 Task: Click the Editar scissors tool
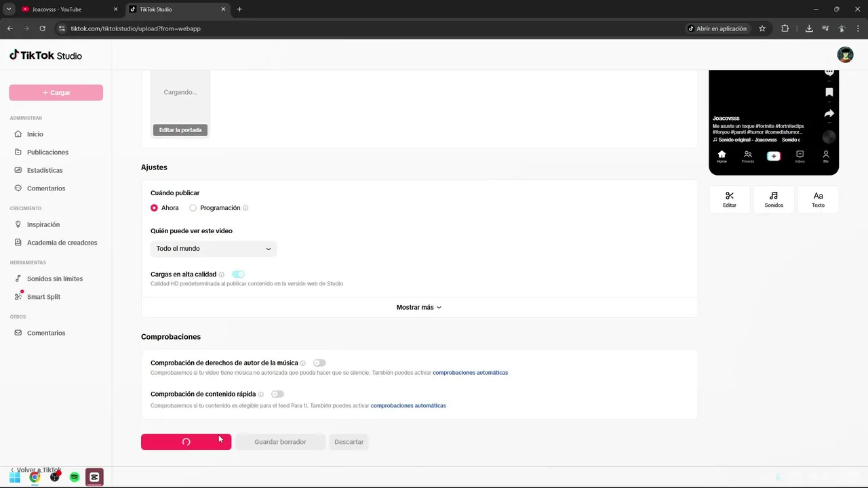pyautogui.click(x=730, y=200)
